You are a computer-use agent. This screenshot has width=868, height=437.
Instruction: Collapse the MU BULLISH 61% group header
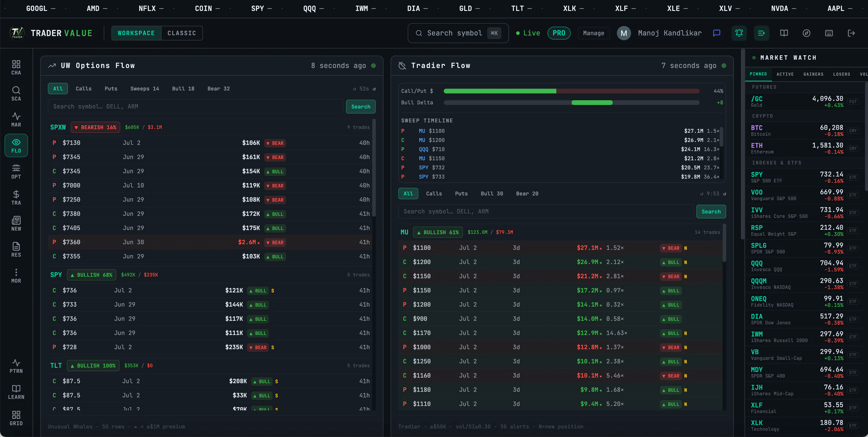[x=560, y=232]
